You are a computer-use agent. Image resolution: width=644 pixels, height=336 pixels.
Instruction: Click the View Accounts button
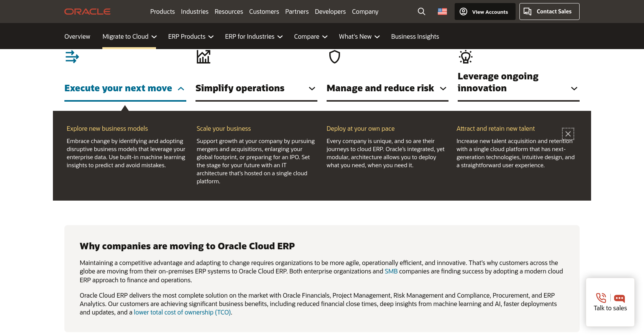point(485,12)
